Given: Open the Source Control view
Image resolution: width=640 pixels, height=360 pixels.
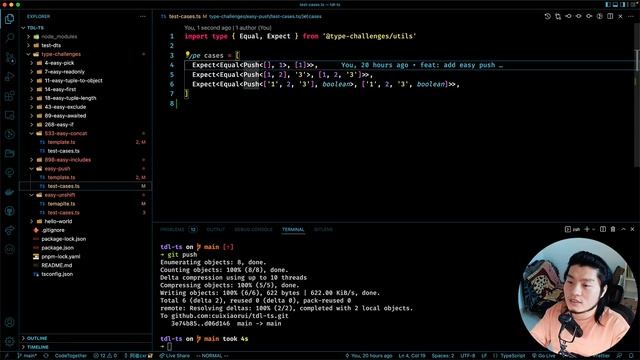Looking at the screenshot, I should pos(9,58).
